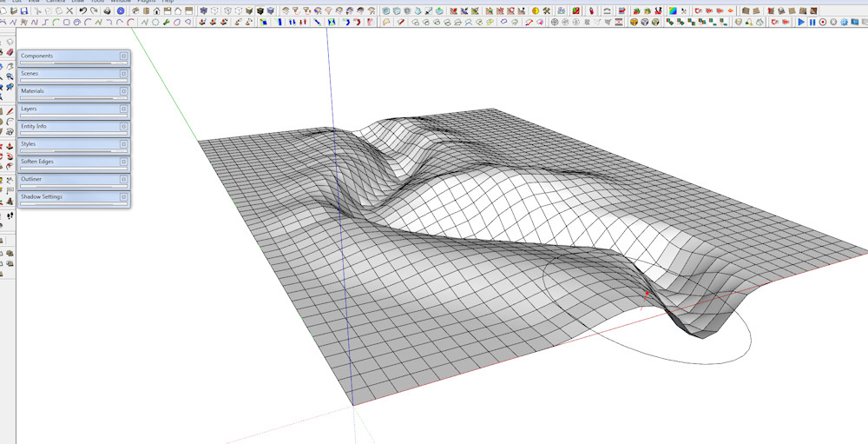Expand the Styles panel
The height and width of the screenshot is (444, 868).
(x=74, y=143)
